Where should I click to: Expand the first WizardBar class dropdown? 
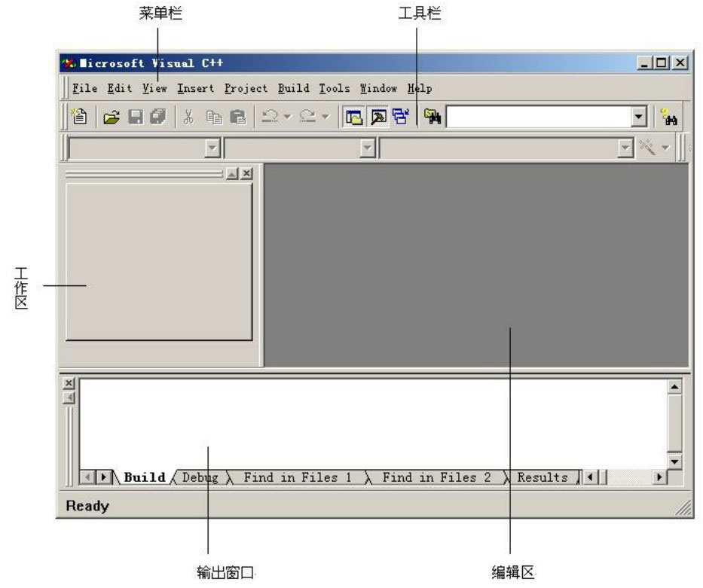click(x=212, y=148)
